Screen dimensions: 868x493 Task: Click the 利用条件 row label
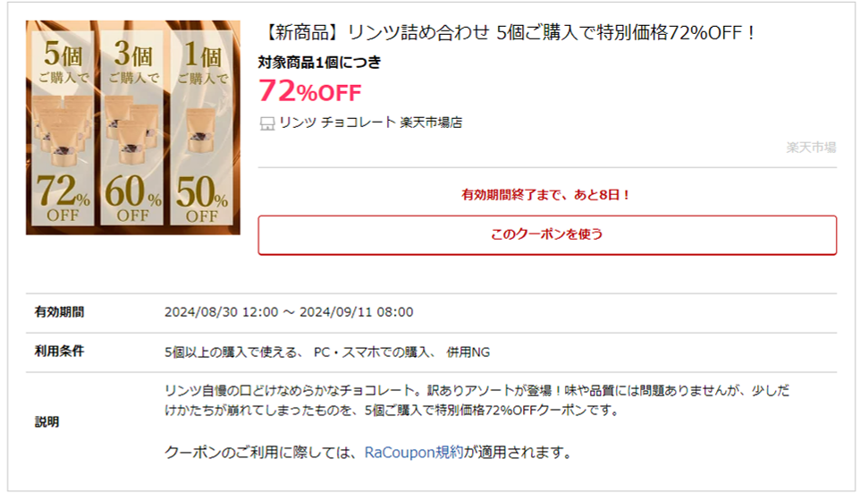tap(59, 352)
